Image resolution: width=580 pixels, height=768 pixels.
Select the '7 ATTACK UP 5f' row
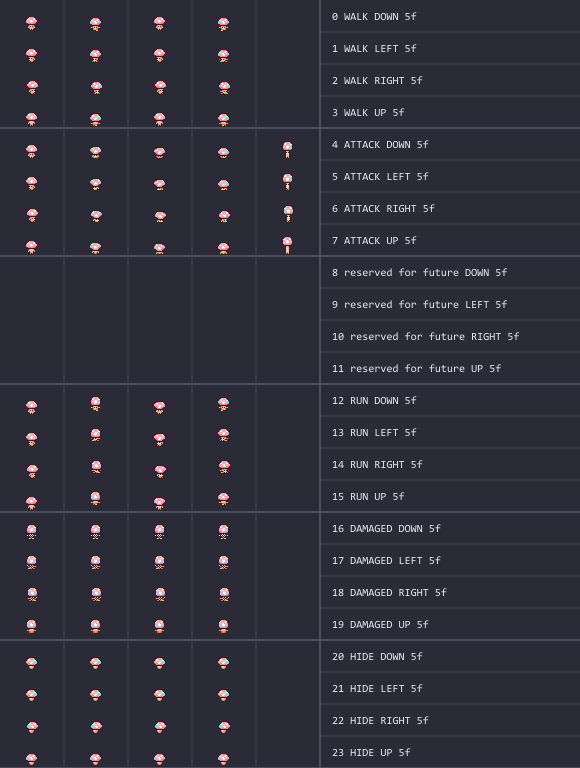click(450, 240)
